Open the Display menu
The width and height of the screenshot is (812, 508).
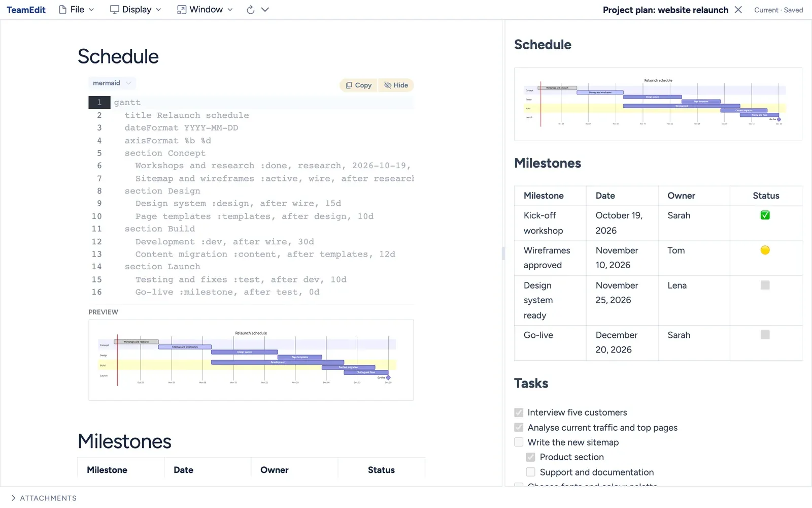[x=136, y=10]
